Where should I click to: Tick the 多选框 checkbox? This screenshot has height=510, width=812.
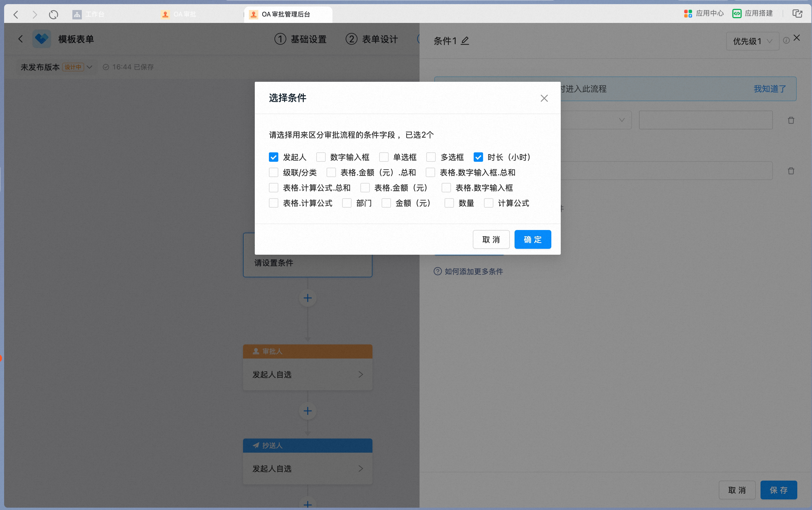(x=431, y=157)
